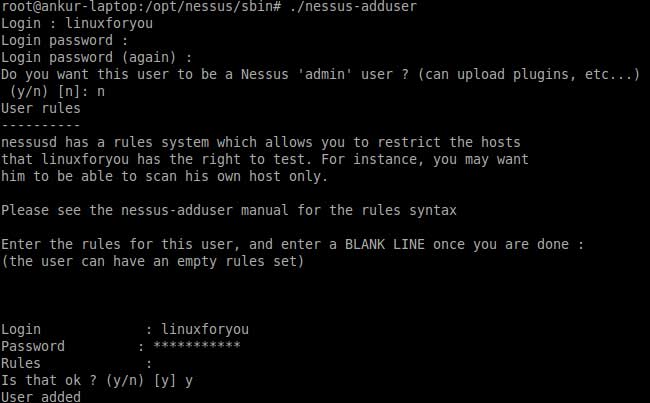The height and width of the screenshot is (403, 650).
Task: Click the 'Is that ok ? (y/n) [y] y' line
Action: point(97,380)
